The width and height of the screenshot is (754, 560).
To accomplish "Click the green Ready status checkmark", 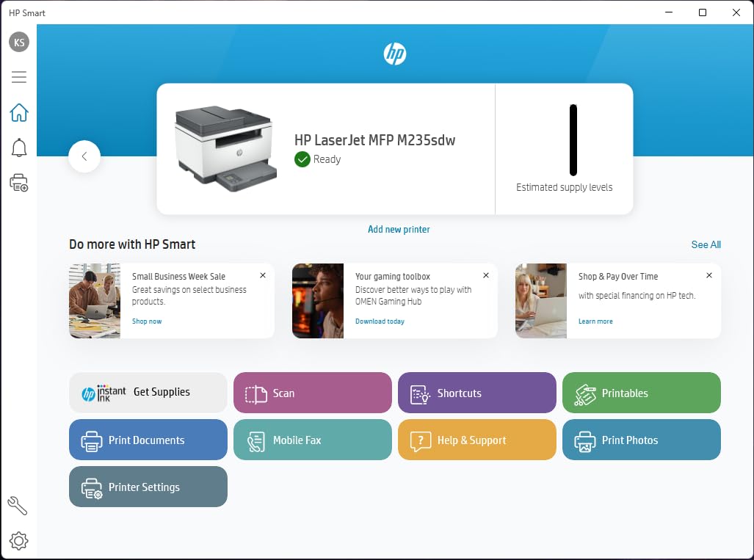I will click(x=302, y=159).
